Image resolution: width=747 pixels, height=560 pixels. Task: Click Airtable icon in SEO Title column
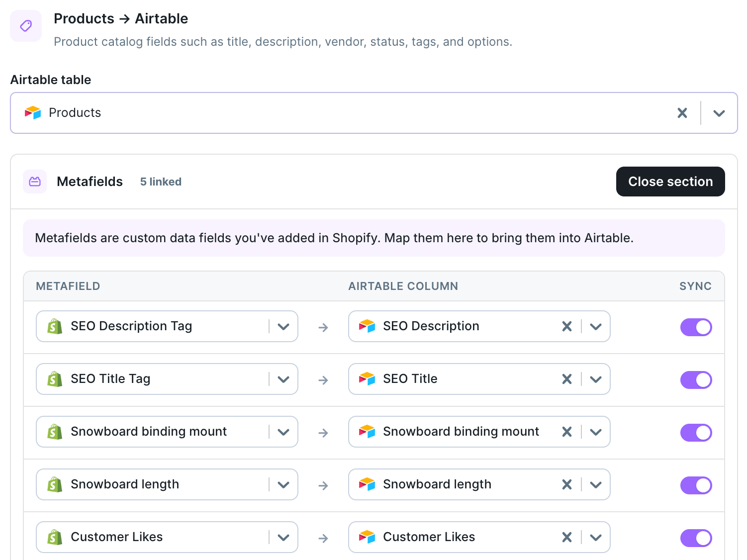click(x=367, y=379)
